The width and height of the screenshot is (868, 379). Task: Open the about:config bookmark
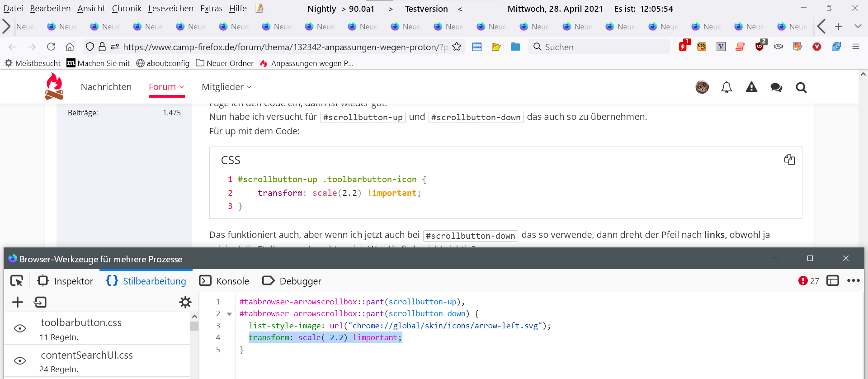[163, 63]
